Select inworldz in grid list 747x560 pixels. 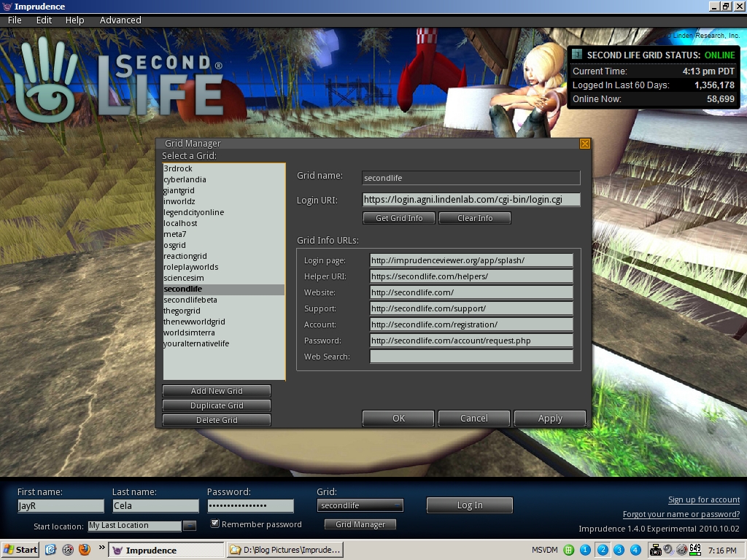pyautogui.click(x=224, y=201)
